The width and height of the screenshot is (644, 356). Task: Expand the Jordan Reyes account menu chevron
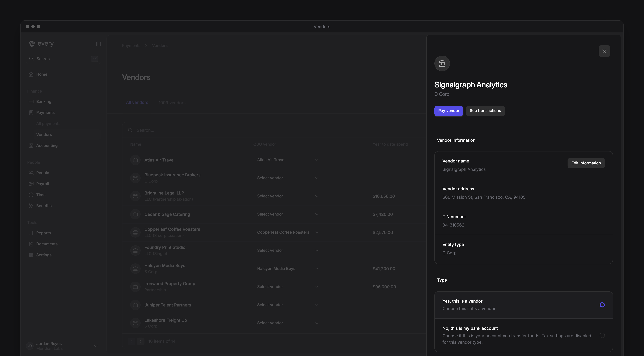96,346
